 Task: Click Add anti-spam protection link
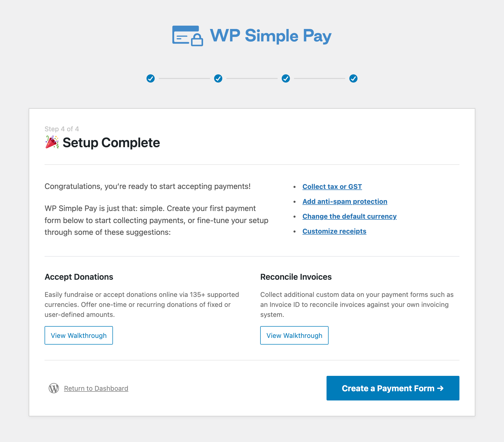[x=344, y=201]
